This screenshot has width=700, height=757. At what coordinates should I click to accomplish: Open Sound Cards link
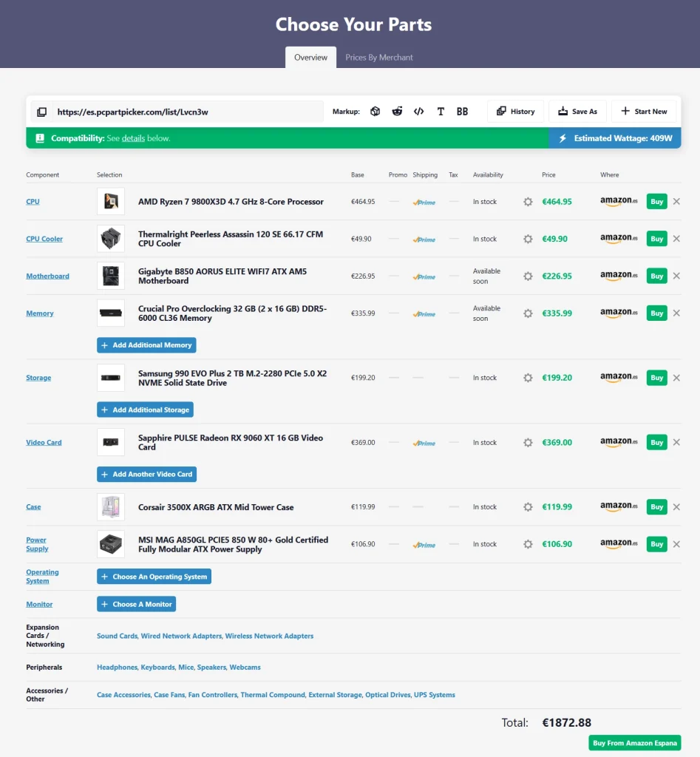(118, 636)
